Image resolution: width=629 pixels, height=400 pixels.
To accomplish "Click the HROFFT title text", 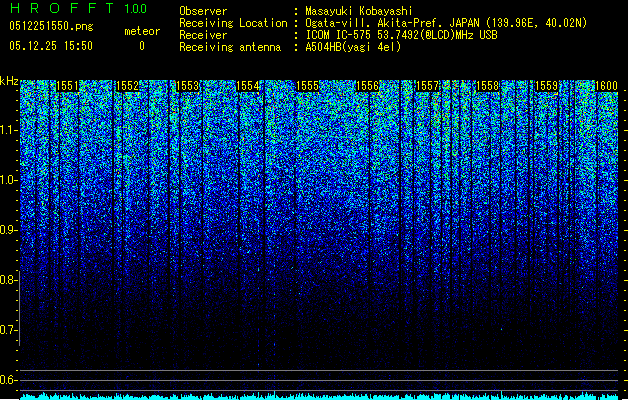I will tap(62, 8).
